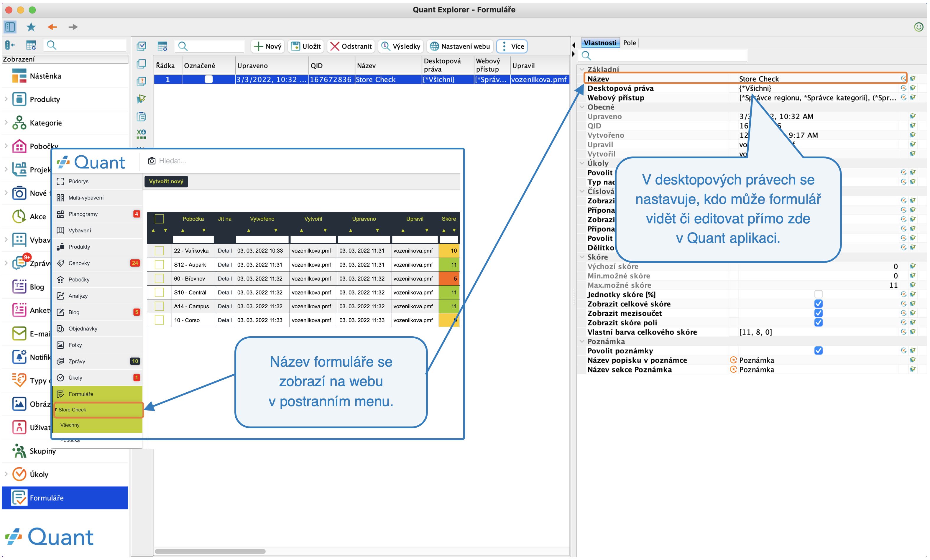Image resolution: width=930 pixels, height=560 pixels.
Task: Click the horizontal scrollbar of the forms list
Action: click(210, 551)
